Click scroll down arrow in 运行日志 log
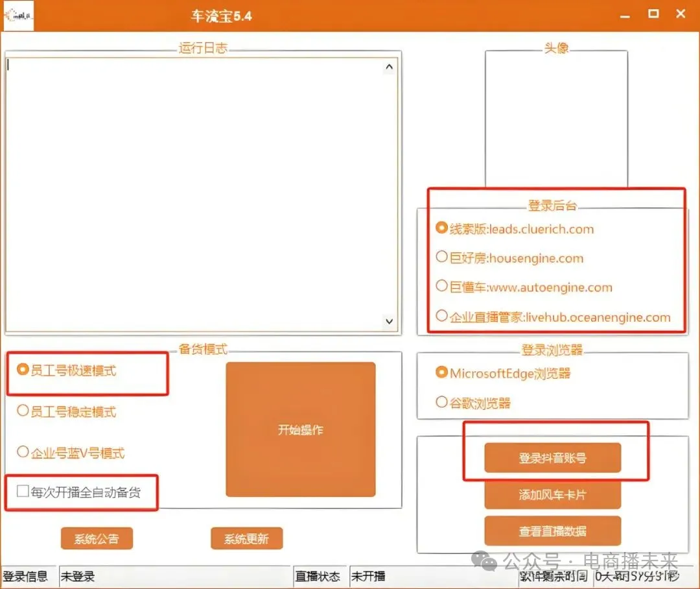The width and height of the screenshot is (700, 589). tap(389, 321)
